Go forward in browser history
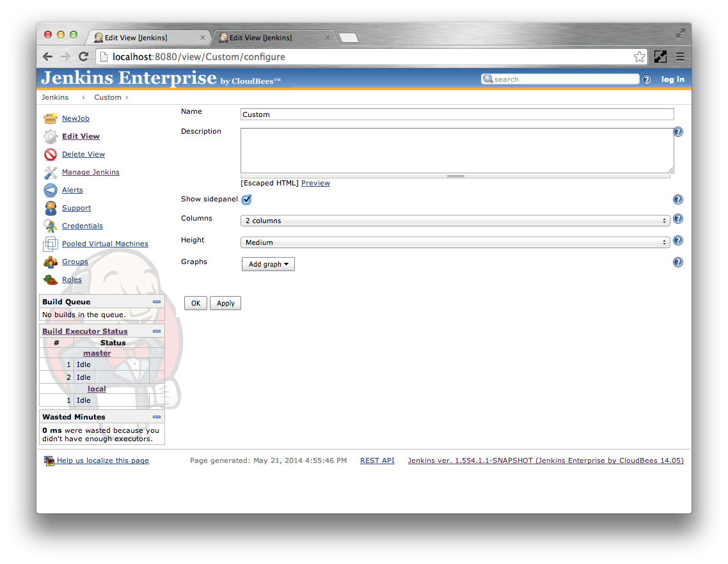Image resolution: width=728 pixels, height=564 pixels. click(x=65, y=57)
